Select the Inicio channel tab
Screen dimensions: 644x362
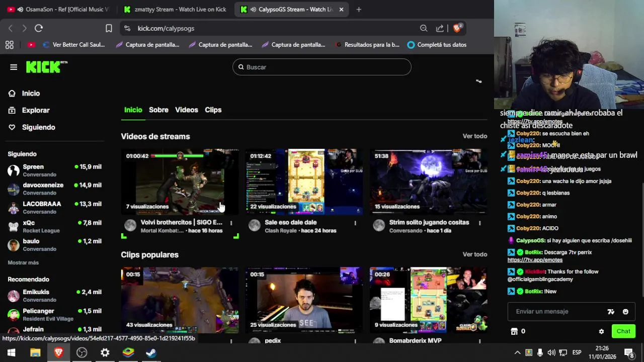pyautogui.click(x=133, y=110)
